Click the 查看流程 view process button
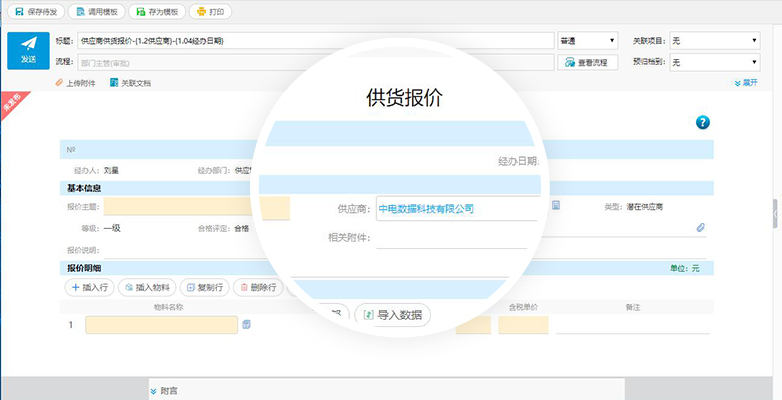 coord(587,62)
